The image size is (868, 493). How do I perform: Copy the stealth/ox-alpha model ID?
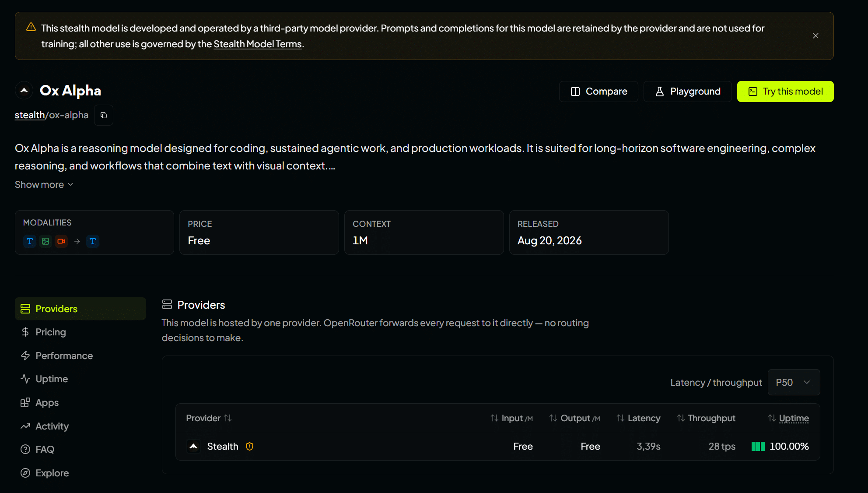(x=104, y=115)
